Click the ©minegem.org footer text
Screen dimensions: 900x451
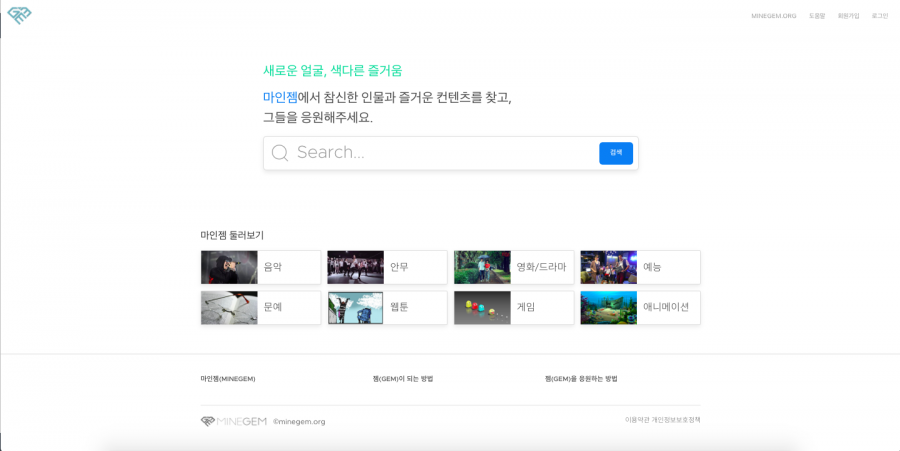point(299,422)
